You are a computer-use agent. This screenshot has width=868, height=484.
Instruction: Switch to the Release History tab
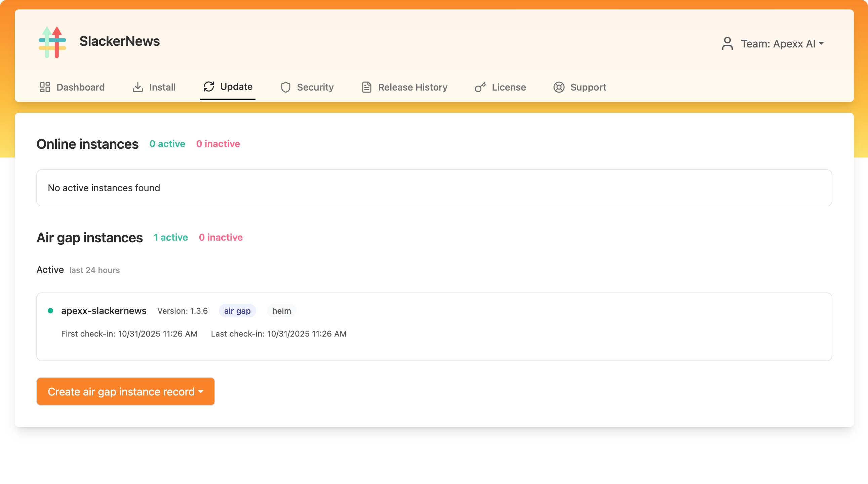coord(412,87)
